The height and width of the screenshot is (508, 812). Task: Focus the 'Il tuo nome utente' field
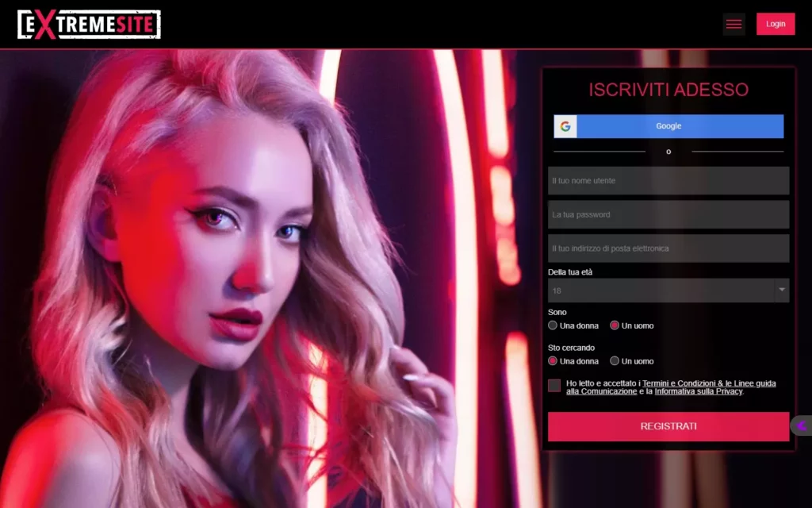coord(668,181)
